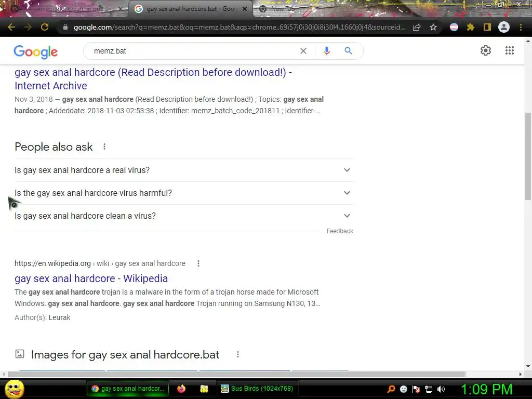Open the Wikipedia result title link
This screenshot has width=532, height=399.
pyautogui.click(x=91, y=278)
